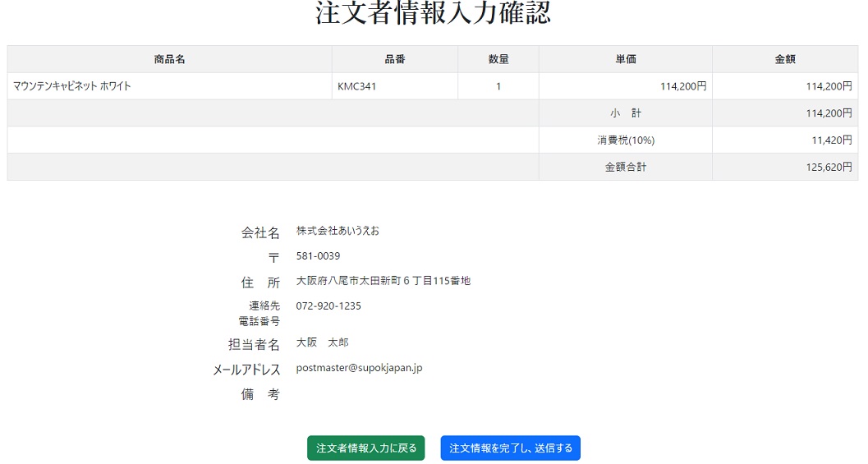Select phone number 072-920-1235
Image resolution: width=868 pixels, height=464 pixels.
(328, 306)
